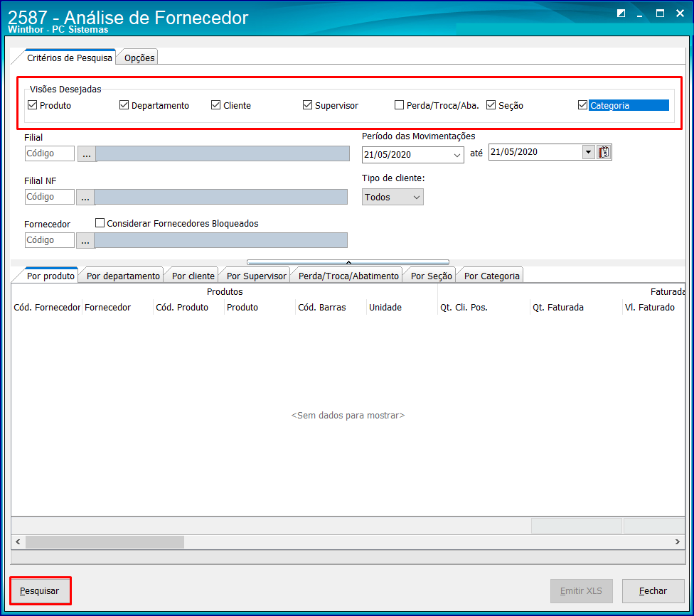
Task: Click the Produtos band header
Action: point(225,292)
